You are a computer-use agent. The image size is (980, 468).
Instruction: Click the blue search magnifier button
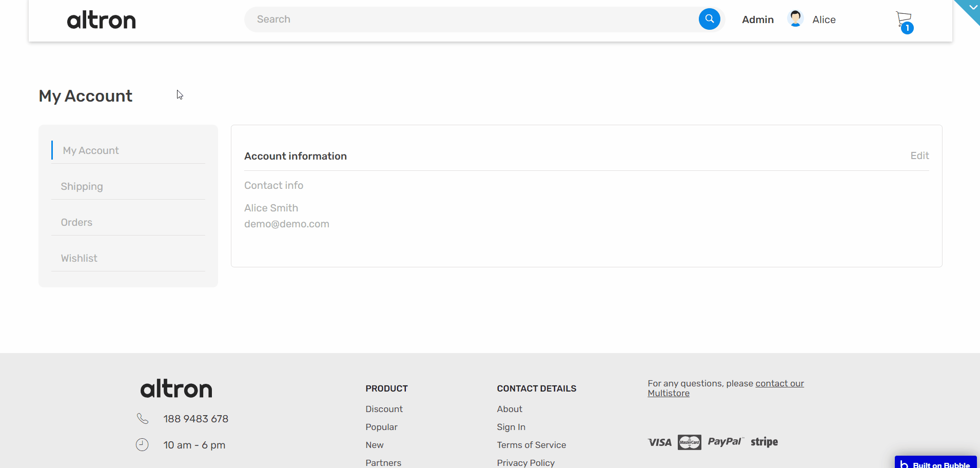pos(709,19)
